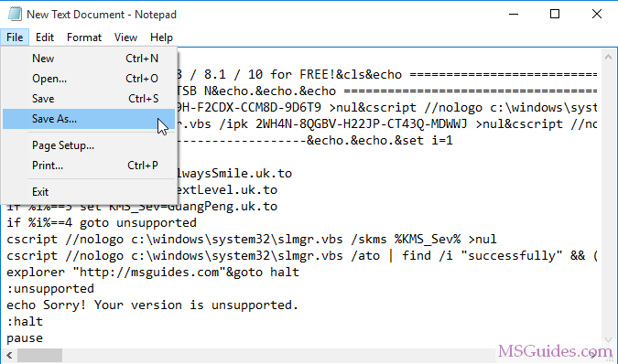Maximize the Notepad window
The image size is (618, 364).
pos(555,14)
